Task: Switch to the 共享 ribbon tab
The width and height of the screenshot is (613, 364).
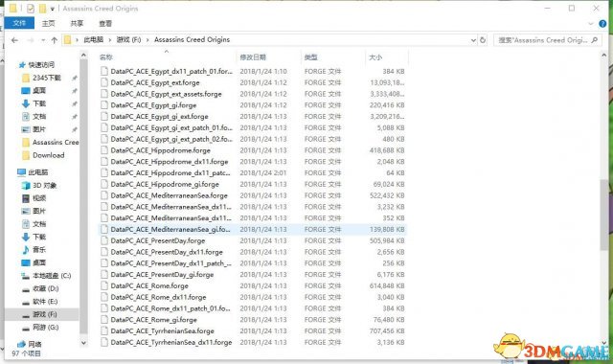Action: (77, 23)
